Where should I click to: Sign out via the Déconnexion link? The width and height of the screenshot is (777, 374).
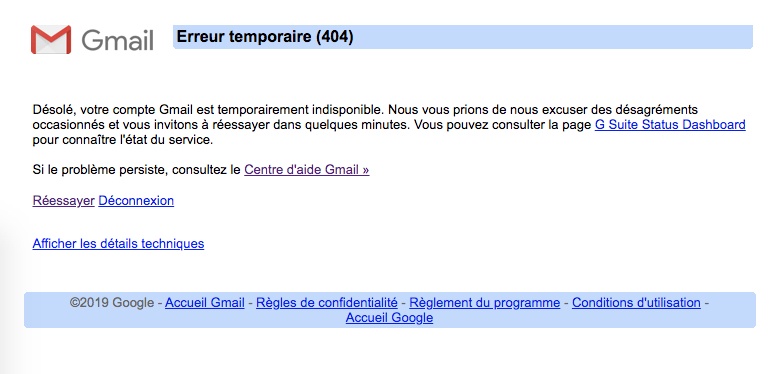pos(136,201)
